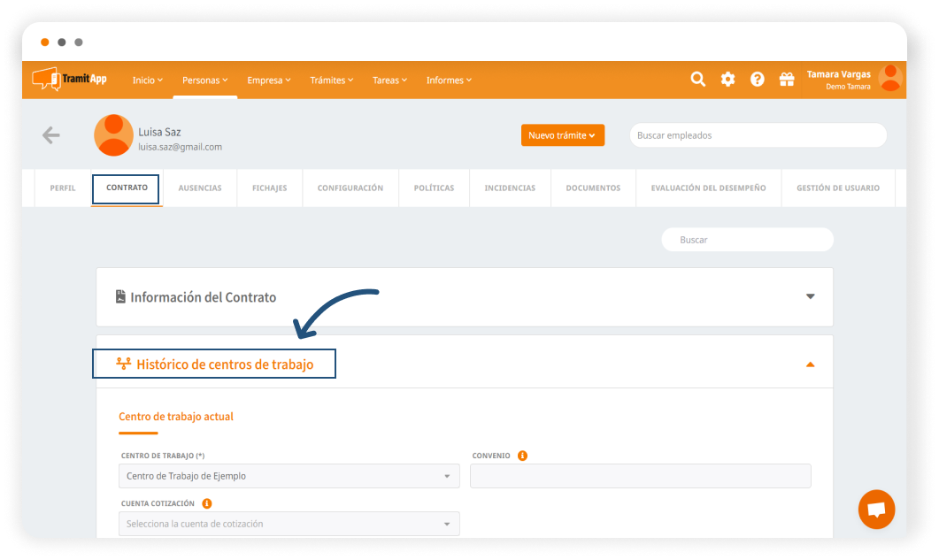Click the Convenio info icon
The height and width of the screenshot is (560, 939).
click(522, 456)
